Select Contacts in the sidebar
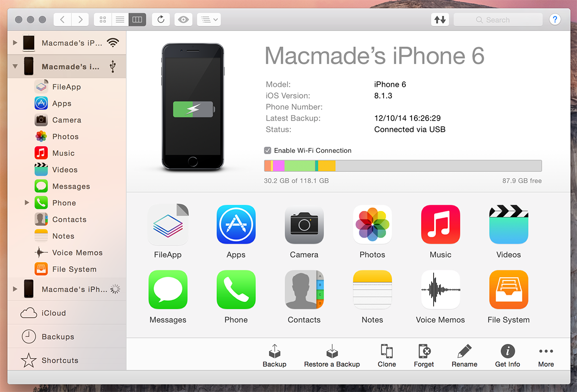The height and width of the screenshot is (392, 577). [67, 220]
